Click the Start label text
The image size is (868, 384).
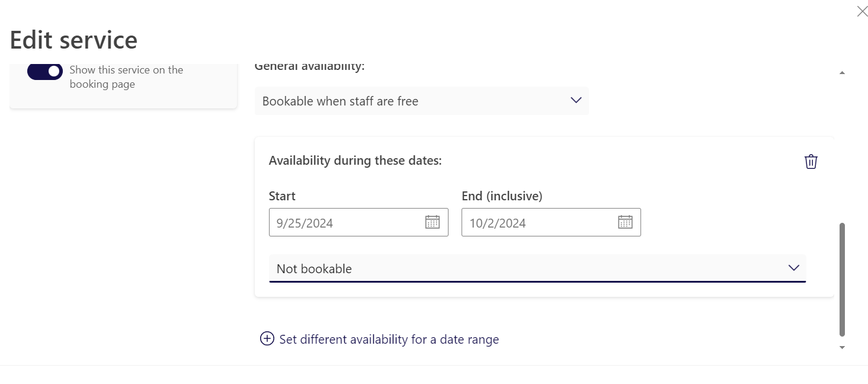(x=282, y=196)
